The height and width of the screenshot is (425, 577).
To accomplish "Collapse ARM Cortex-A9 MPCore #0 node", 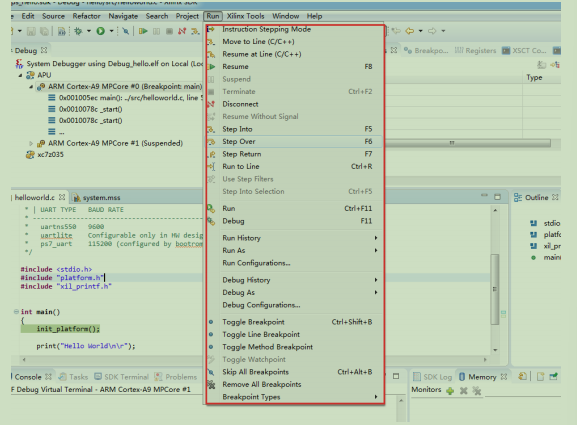I will (x=31, y=86).
